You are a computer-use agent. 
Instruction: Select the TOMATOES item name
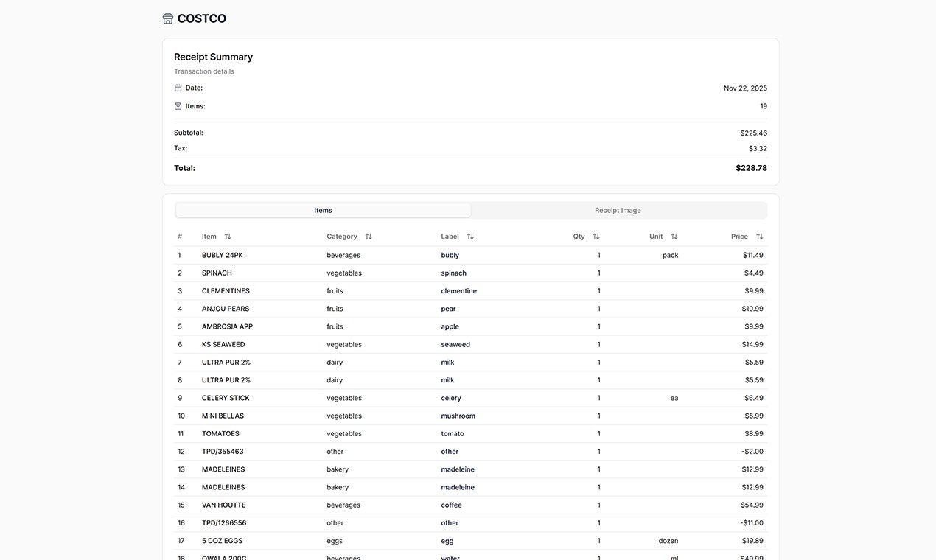(220, 433)
